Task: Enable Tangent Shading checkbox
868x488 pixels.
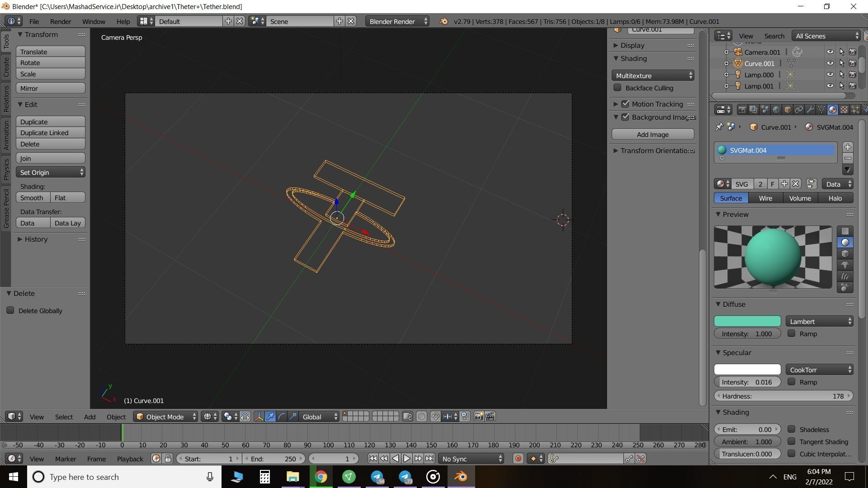Action: tap(791, 441)
